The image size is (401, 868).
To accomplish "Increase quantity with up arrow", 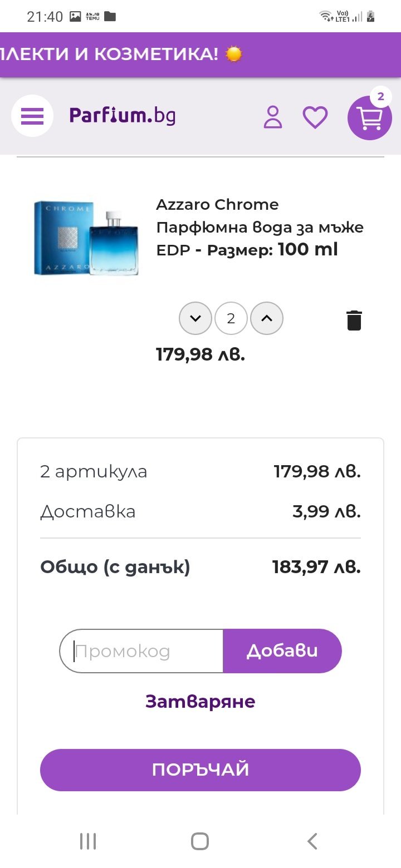I will coord(267,319).
